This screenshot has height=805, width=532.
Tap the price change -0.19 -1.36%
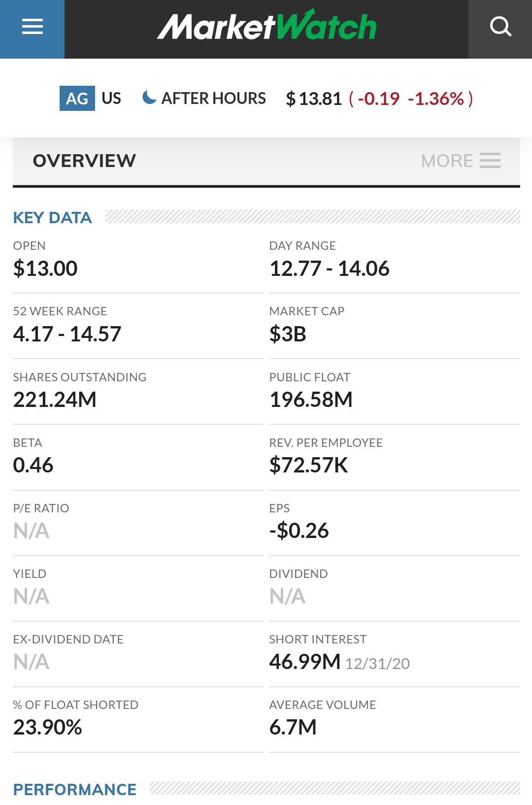[x=411, y=99]
